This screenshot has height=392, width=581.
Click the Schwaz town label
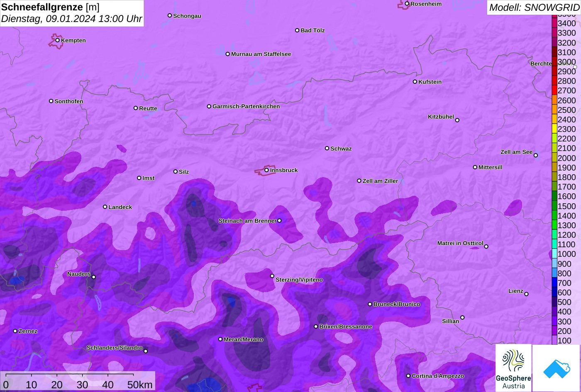click(341, 149)
